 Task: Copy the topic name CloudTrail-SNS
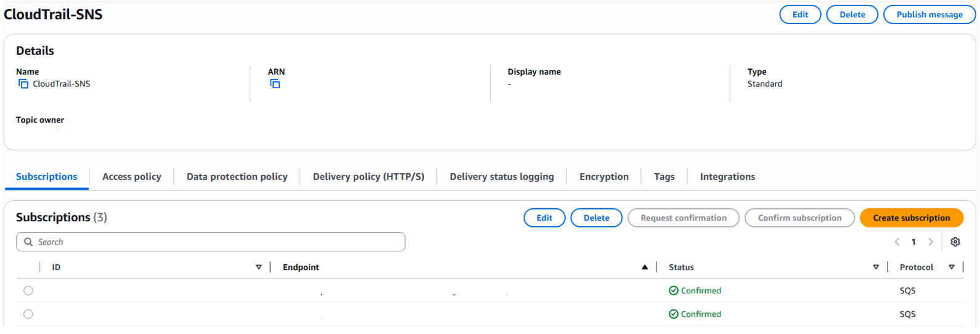point(23,84)
